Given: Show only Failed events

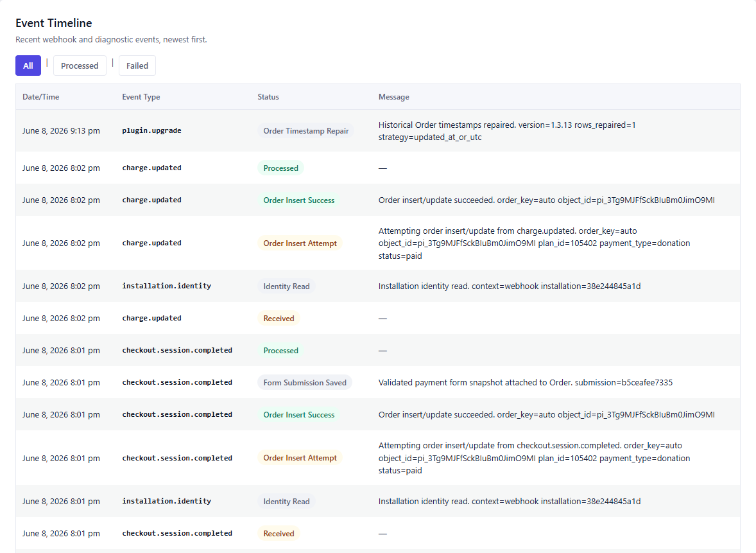Looking at the screenshot, I should tap(137, 66).
